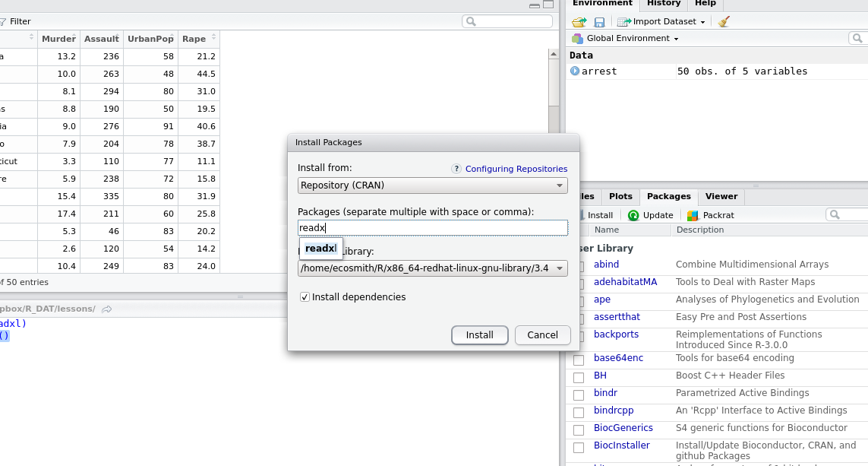Click data viewer scrollbar up arrow
The image size is (868, 466).
[x=554, y=54]
